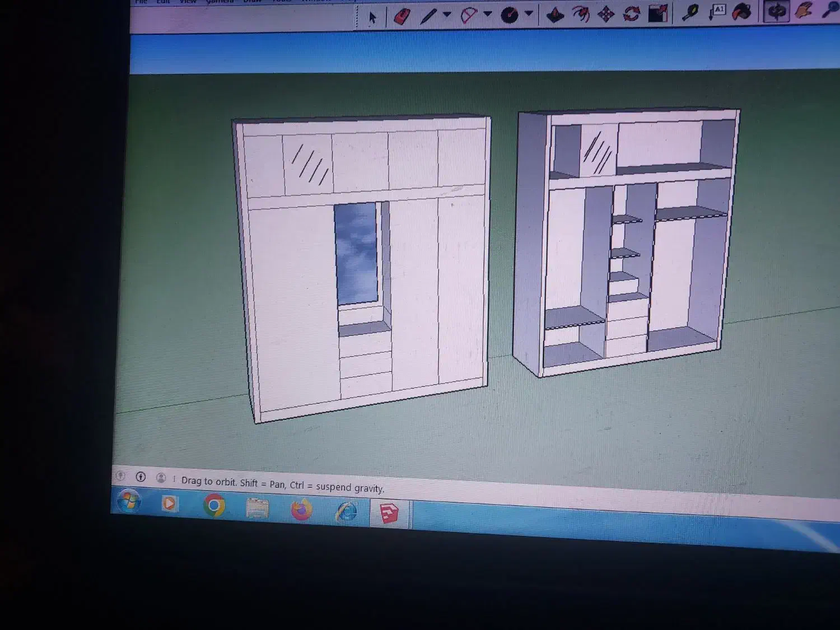Open the Arc tool dropdown arrow

487,14
